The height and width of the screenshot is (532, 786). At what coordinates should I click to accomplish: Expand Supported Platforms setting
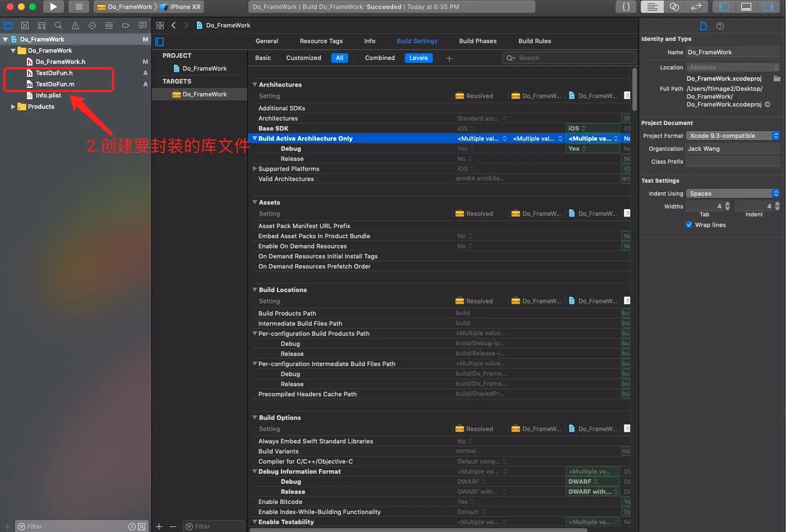pyautogui.click(x=255, y=169)
